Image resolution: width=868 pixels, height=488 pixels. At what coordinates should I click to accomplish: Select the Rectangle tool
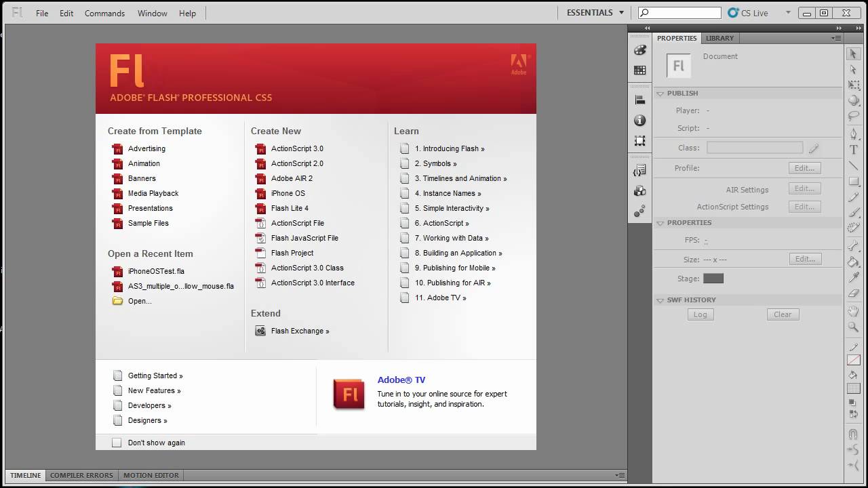pyautogui.click(x=854, y=182)
